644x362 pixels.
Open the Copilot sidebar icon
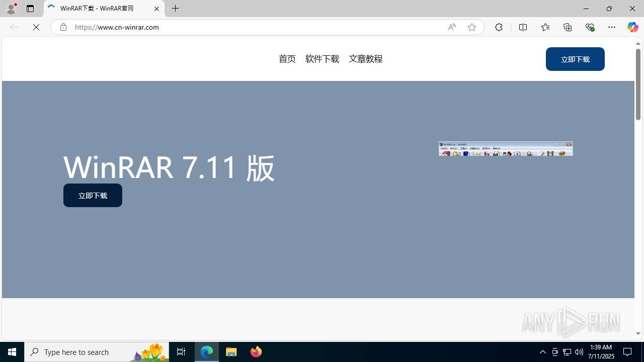coord(632,27)
